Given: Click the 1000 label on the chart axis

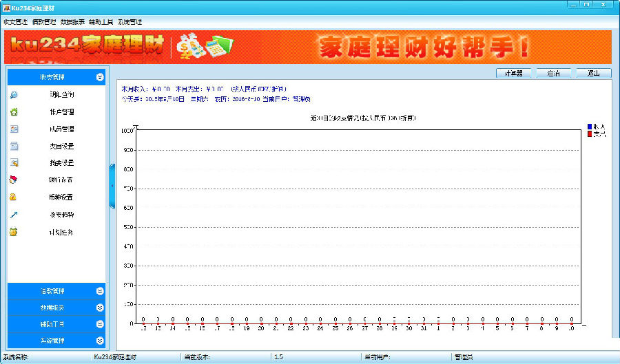Looking at the screenshot, I should [x=127, y=131].
